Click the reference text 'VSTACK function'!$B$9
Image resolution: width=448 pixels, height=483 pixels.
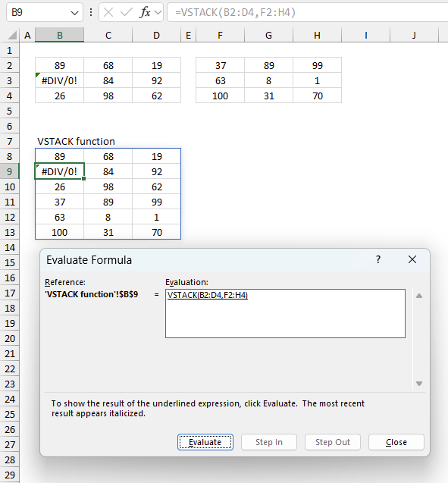92,294
